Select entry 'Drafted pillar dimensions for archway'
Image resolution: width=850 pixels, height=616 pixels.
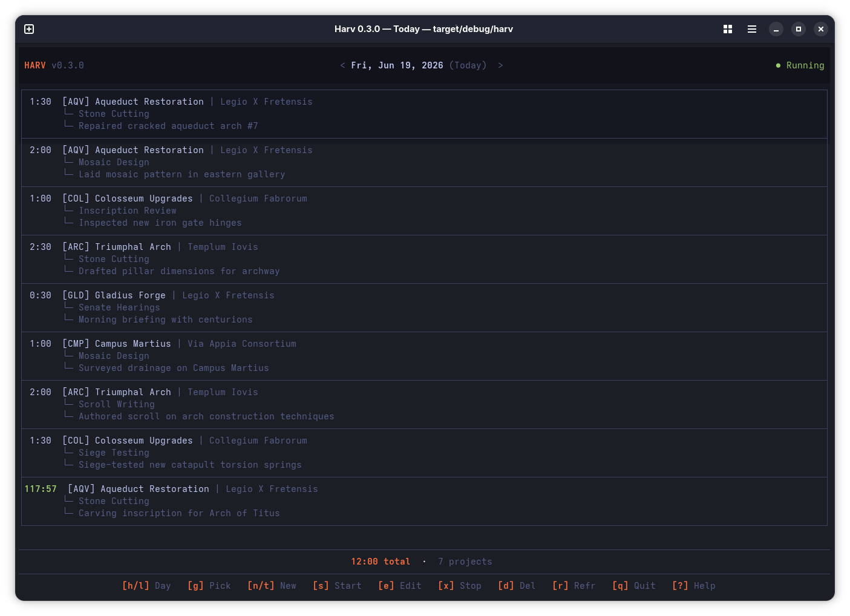[424, 259]
